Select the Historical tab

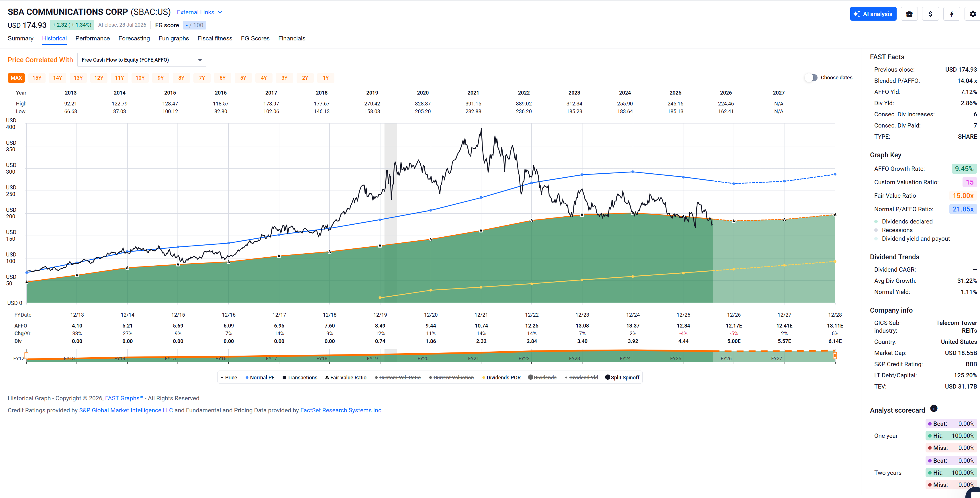(x=54, y=38)
